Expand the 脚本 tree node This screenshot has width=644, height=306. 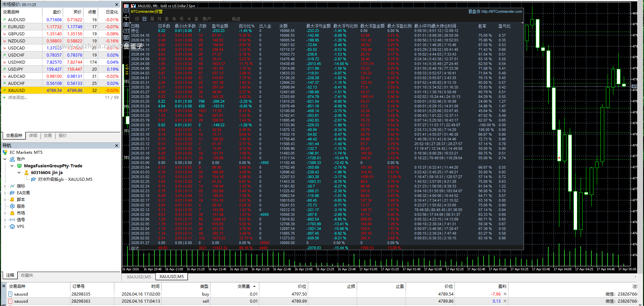[x=5, y=200]
